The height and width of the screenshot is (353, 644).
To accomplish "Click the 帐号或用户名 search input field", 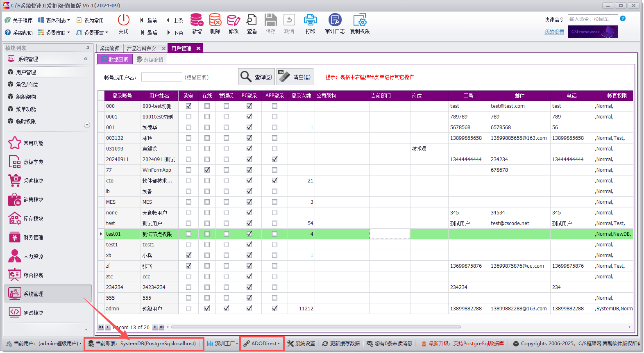I will point(161,77).
